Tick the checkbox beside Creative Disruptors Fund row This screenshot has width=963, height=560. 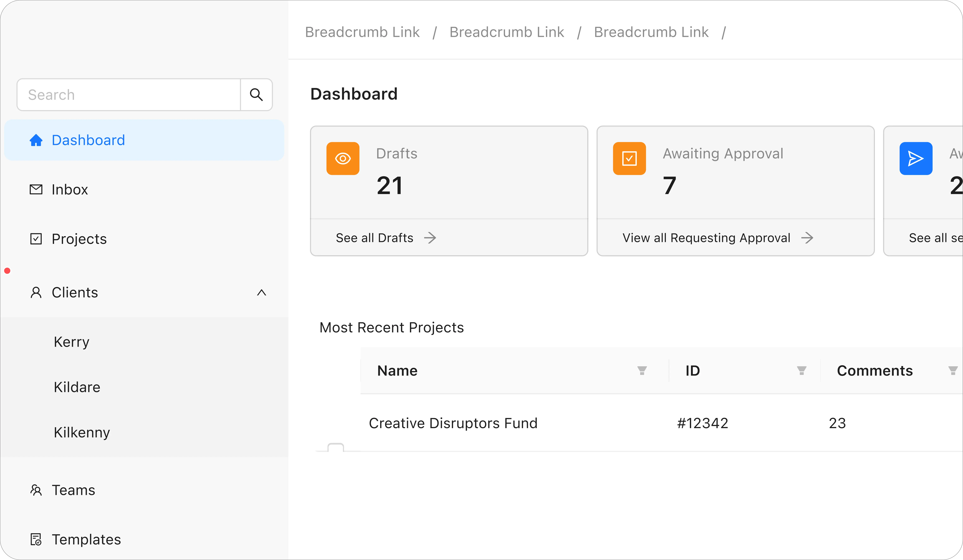336,448
